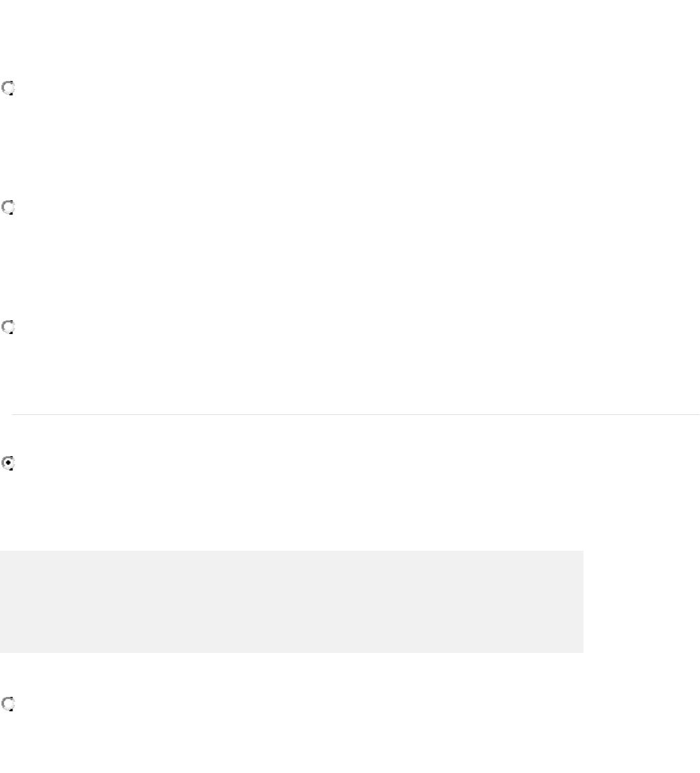Click the currently selected radio button
The height and width of the screenshot is (773, 700).
click(x=8, y=464)
